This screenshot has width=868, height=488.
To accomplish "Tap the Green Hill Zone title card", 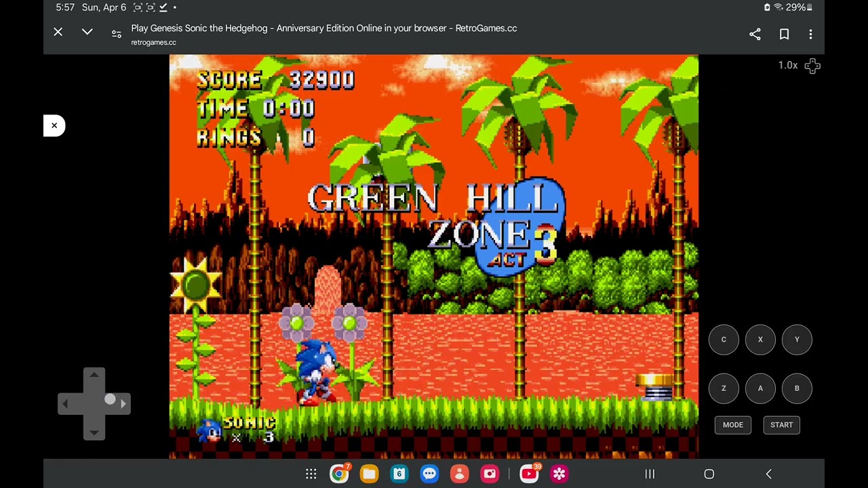I will [436, 226].
